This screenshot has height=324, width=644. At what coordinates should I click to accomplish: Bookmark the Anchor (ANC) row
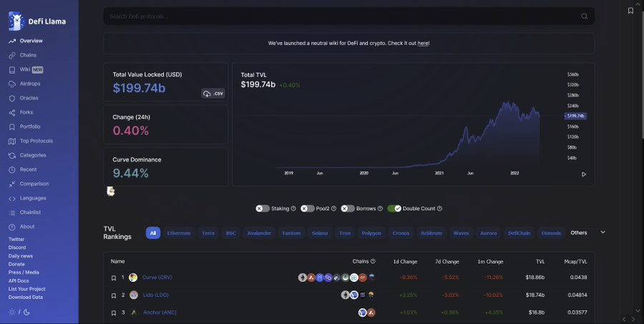pos(114,313)
